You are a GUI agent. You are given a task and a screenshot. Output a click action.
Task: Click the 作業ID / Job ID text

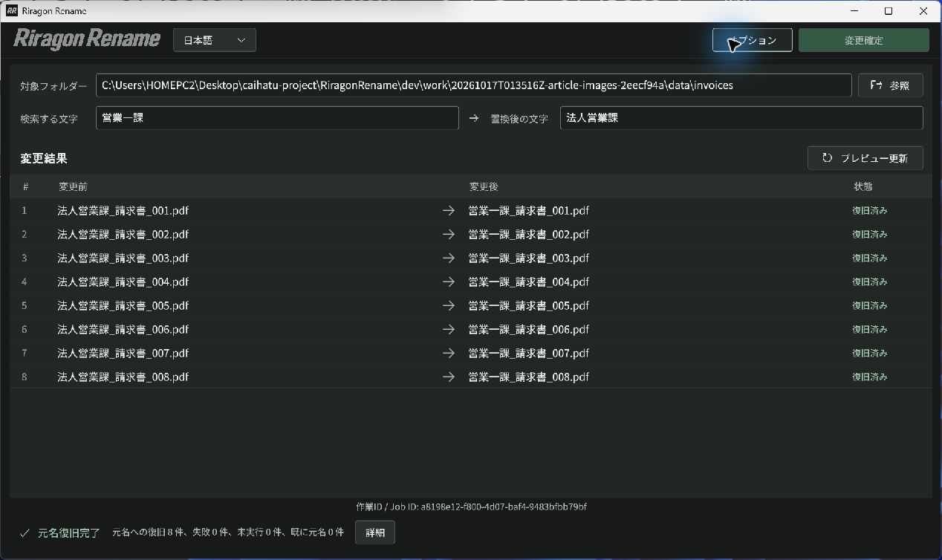pyautogui.click(x=471, y=507)
